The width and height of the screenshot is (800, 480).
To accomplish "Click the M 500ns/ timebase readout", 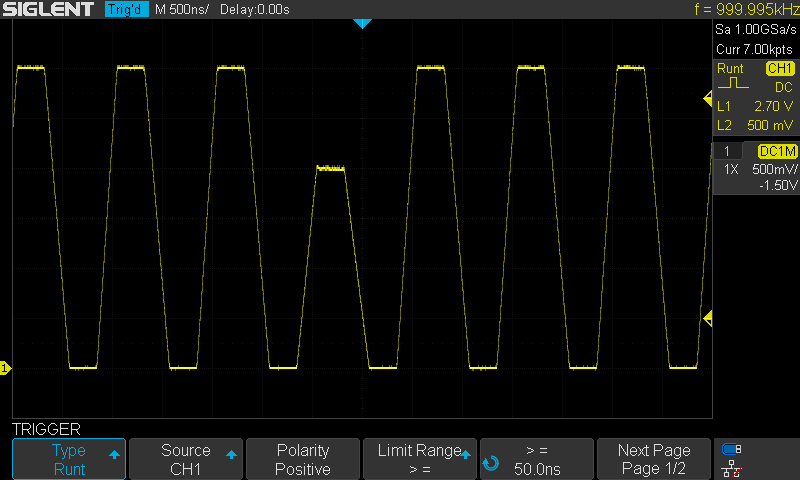I will 182,9.
